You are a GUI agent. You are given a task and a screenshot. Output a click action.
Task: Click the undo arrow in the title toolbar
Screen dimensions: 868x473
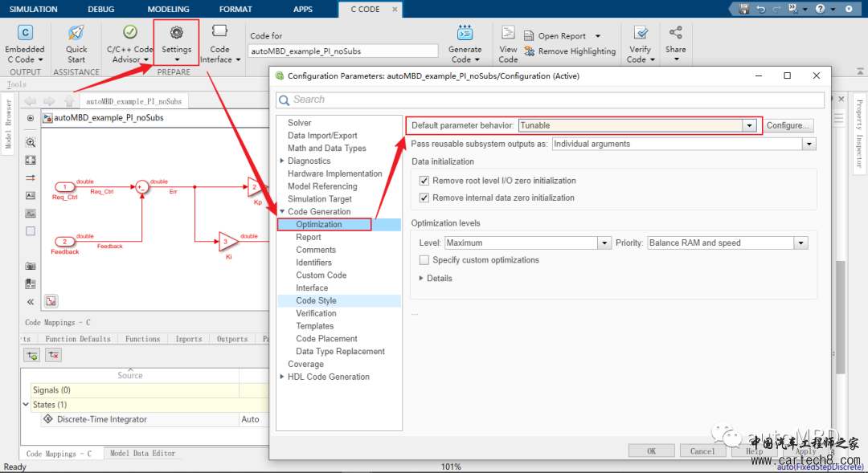point(760,9)
